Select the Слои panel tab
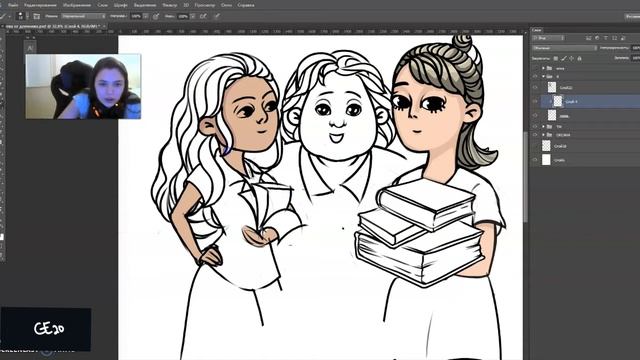The width and height of the screenshot is (640, 360). pyautogui.click(x=537, y=30)
